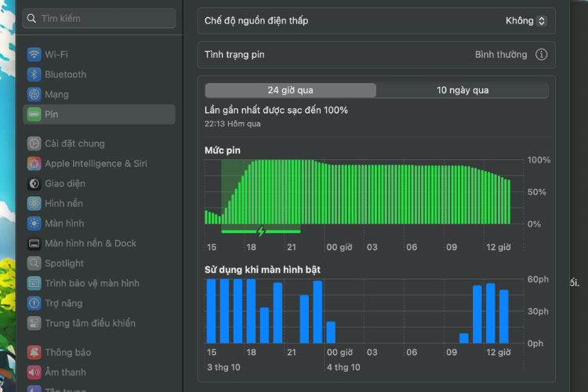The image size is (588, 392).
Task: Select Trợ năng label in sidebar
Action: coord(64,303)
